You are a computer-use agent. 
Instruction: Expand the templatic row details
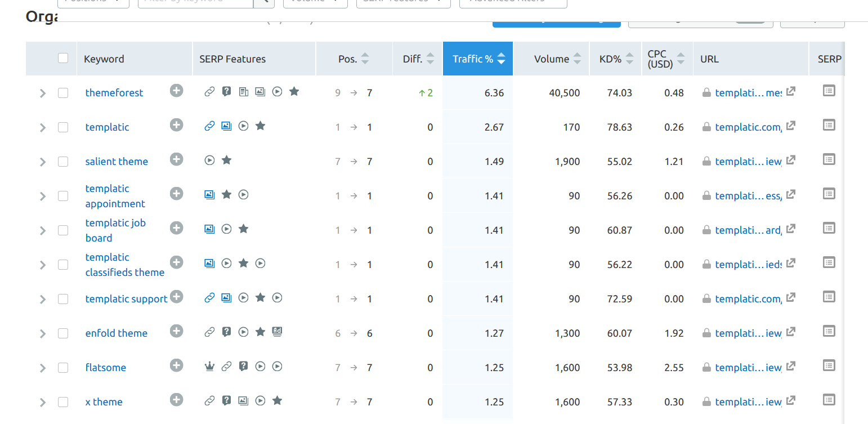(43, 128)
